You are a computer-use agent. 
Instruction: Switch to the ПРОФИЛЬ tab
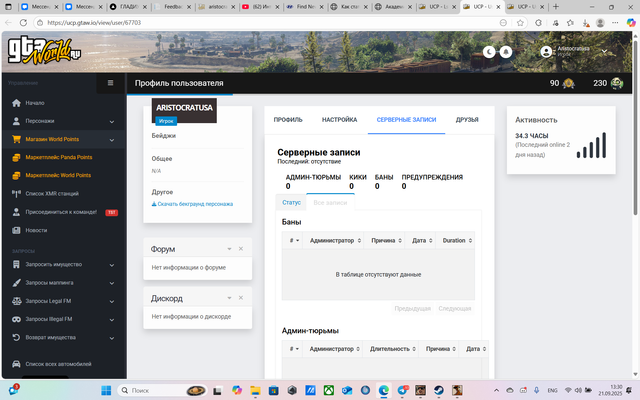(x=288, y=120)
